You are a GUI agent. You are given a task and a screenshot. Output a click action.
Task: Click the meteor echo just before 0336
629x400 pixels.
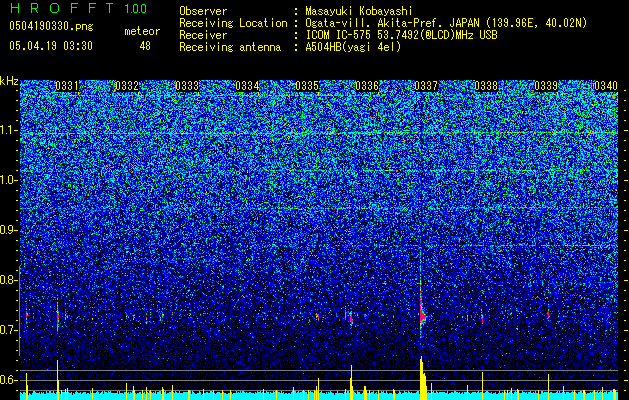(x=351, y=319)
